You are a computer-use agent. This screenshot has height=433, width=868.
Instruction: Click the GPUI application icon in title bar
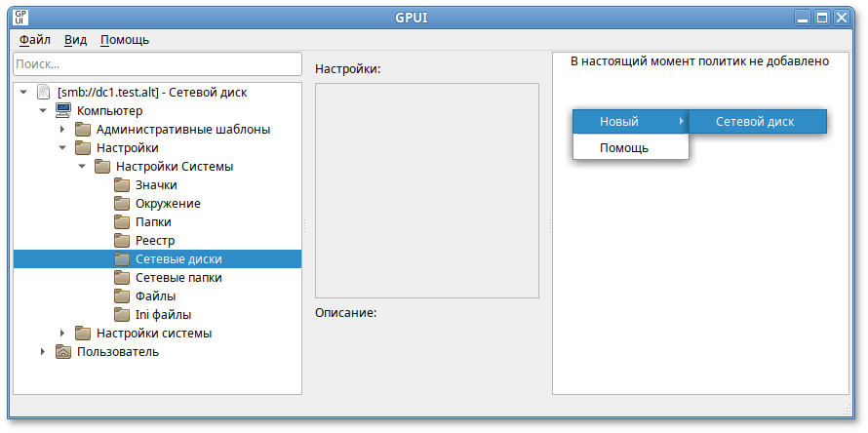(20, 18)
